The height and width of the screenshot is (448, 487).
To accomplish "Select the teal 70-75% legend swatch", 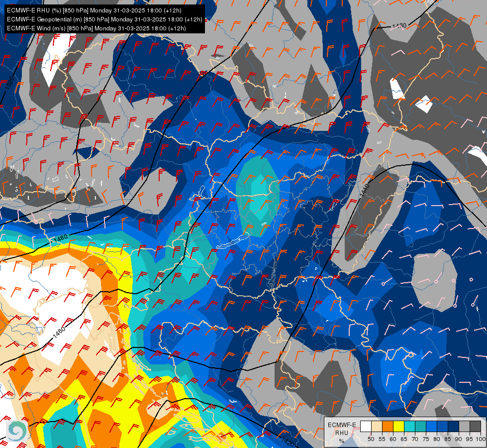I will click(x=420, y=426).
